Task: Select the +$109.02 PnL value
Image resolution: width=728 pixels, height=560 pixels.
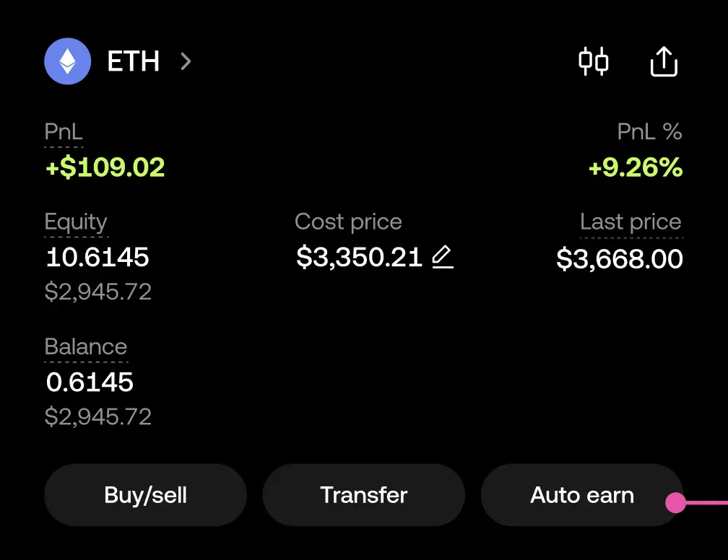Action: pyautogui.click(x=105, y=167)
